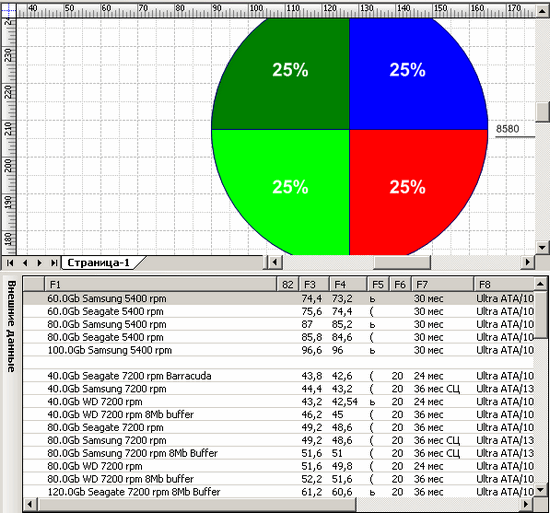Select the blue pie slice
Screen dimensions: 550x513
click(x=418, y=74)
